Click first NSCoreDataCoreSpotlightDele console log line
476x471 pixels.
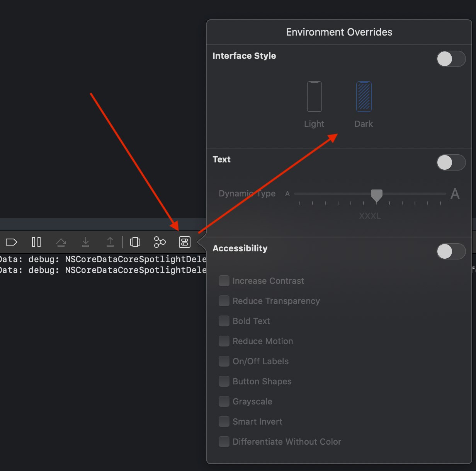coord(103,259)
